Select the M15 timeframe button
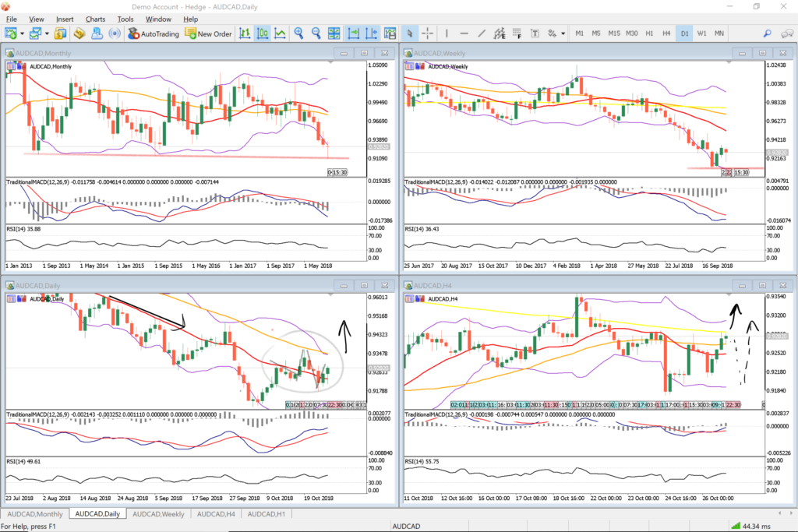Viewport: 798px width, 532px height. tap(614, 33)
